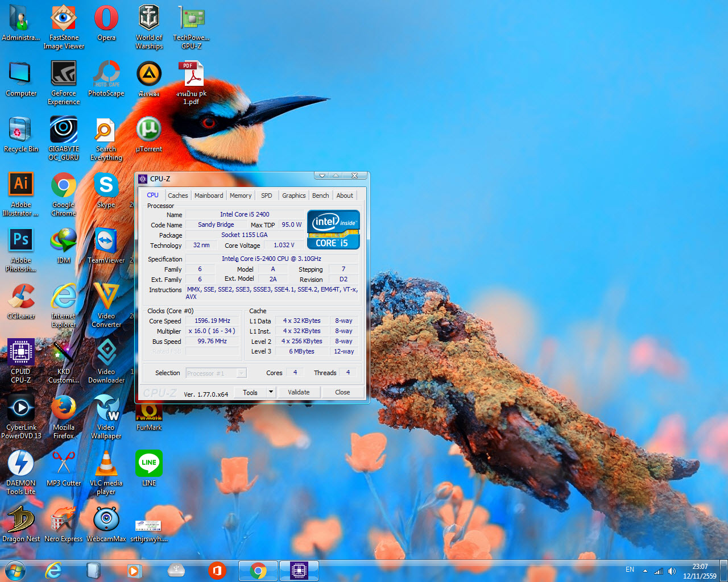Click the Administrator folder desktop icon

pyautogui.click(x=21, y=23)
